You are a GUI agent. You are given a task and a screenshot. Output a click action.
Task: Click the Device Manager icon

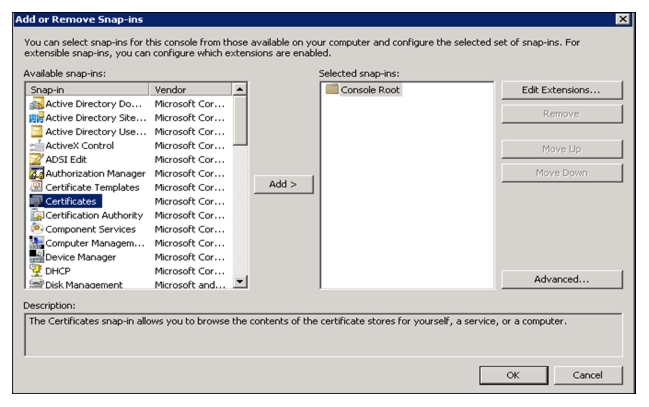36,257
